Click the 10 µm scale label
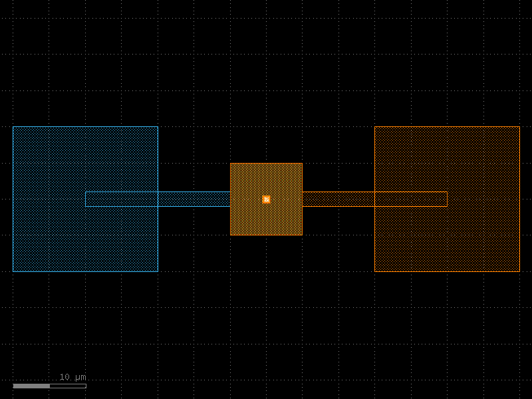This screenshot has height=399, width=532. [73, 377]
